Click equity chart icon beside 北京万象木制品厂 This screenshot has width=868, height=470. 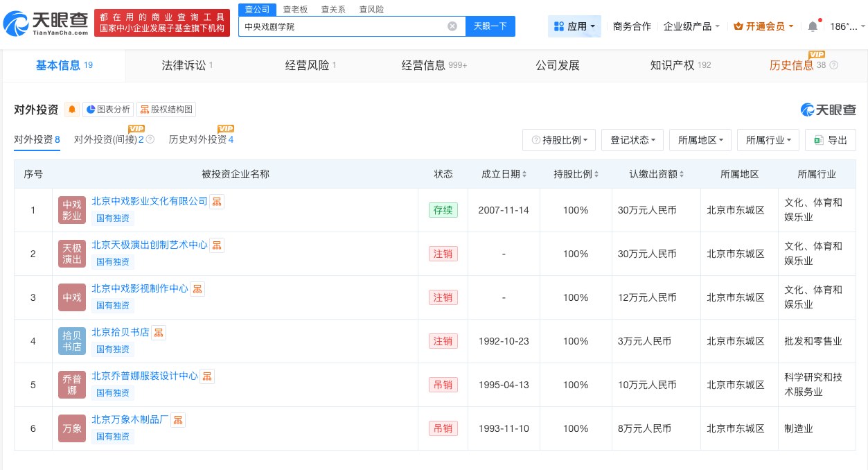pyautogui.click(x=178, y=420)
